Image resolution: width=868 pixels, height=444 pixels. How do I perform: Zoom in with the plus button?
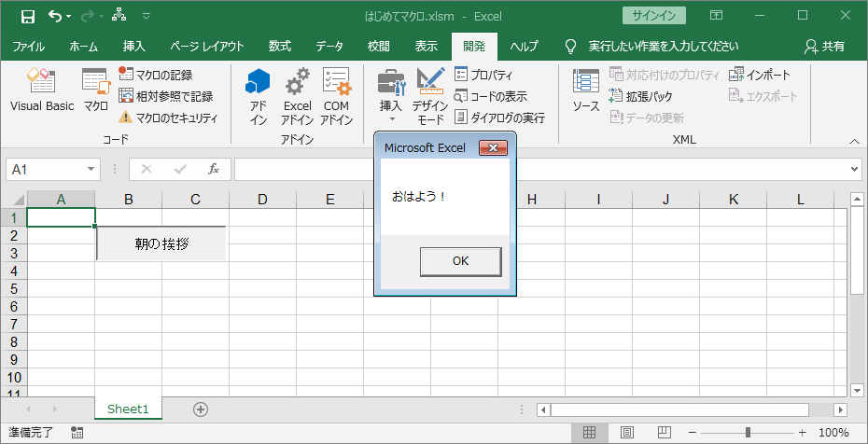[x=802, y=433]
